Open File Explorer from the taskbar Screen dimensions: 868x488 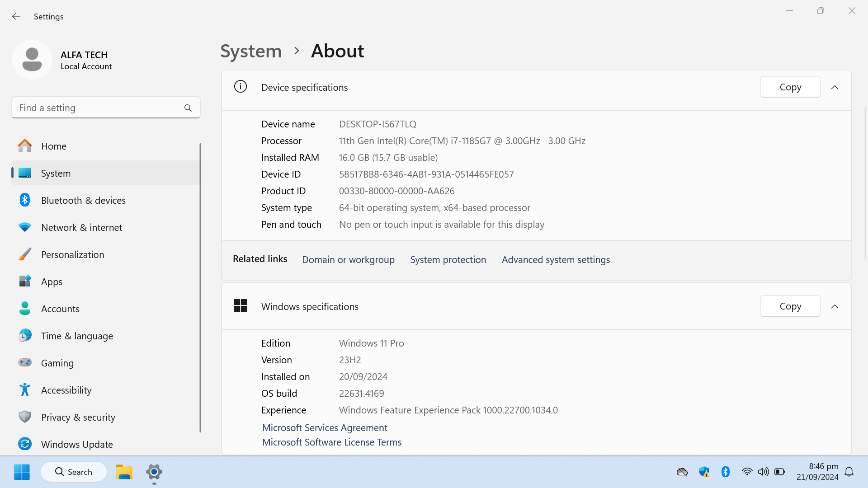click(124, 472)
